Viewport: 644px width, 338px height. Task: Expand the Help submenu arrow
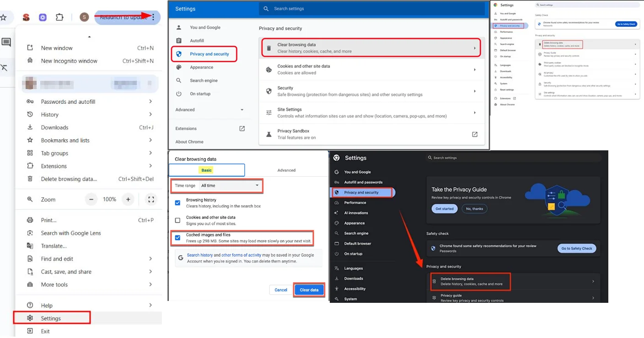click(x=150, y=305)
